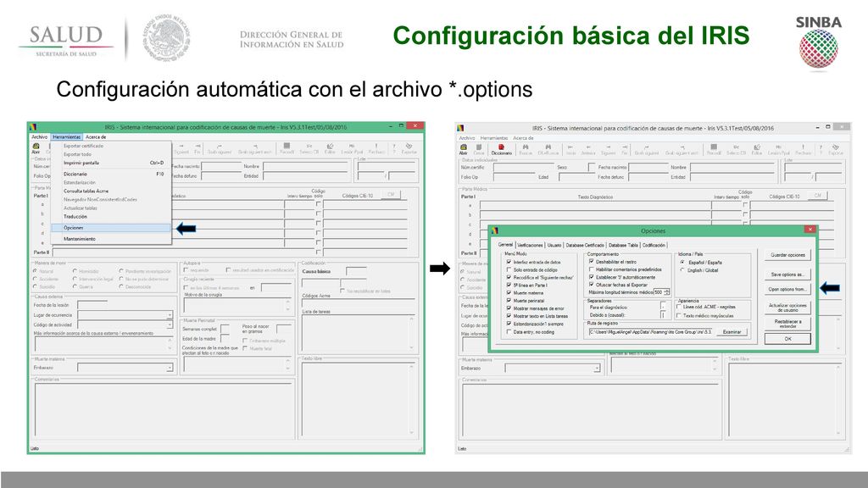
Task: Click Siguiente arrow icon beside Anterior icon
Action: tap(608, 149)
